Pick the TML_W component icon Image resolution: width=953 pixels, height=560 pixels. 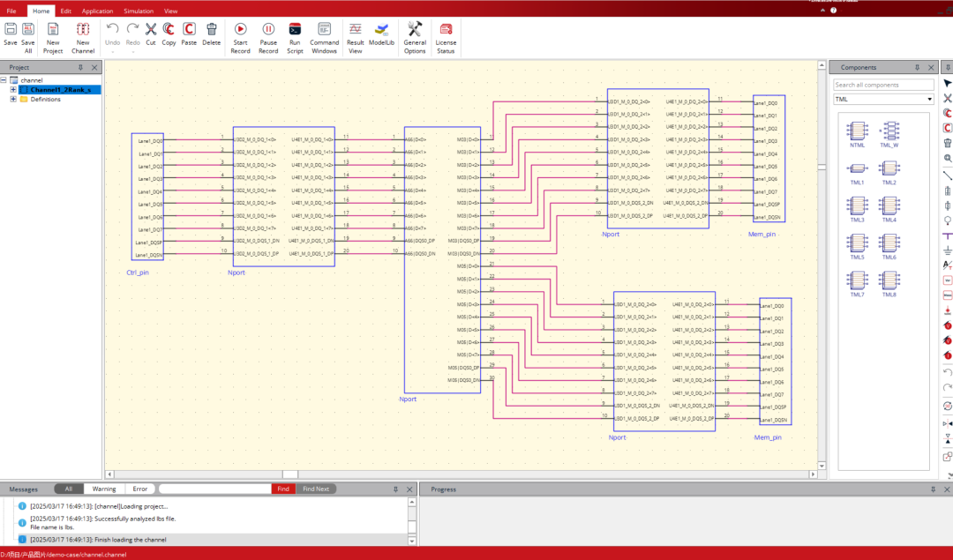click(889, 131)
